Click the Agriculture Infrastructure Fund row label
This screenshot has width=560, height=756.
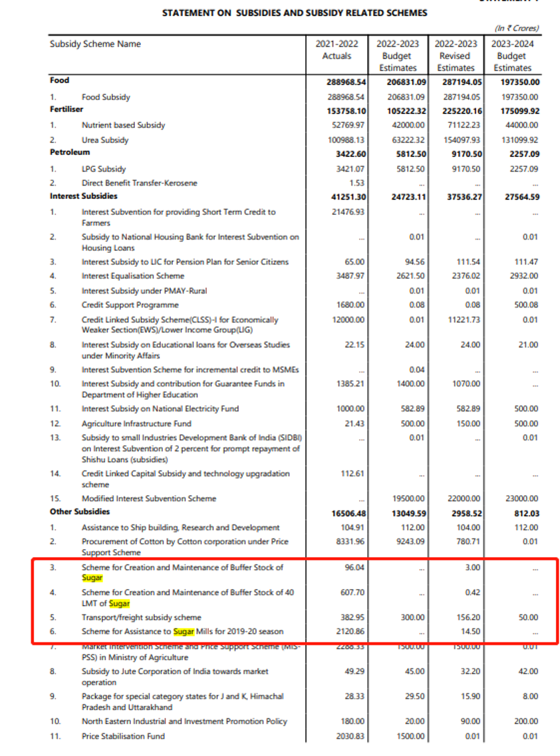pyautogui.click(x=136, y=423)
